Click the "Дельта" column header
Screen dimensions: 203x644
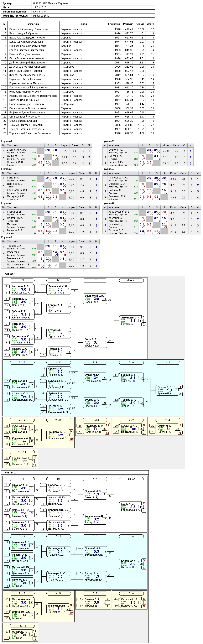click(140, 24)
